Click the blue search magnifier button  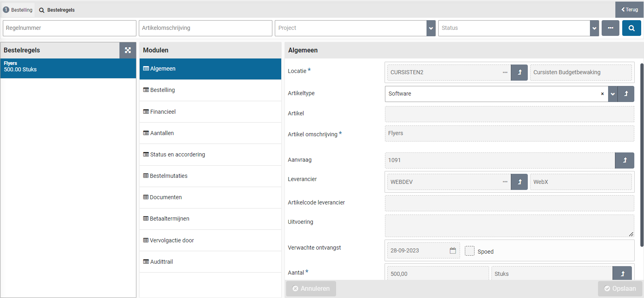click(631, 28)
